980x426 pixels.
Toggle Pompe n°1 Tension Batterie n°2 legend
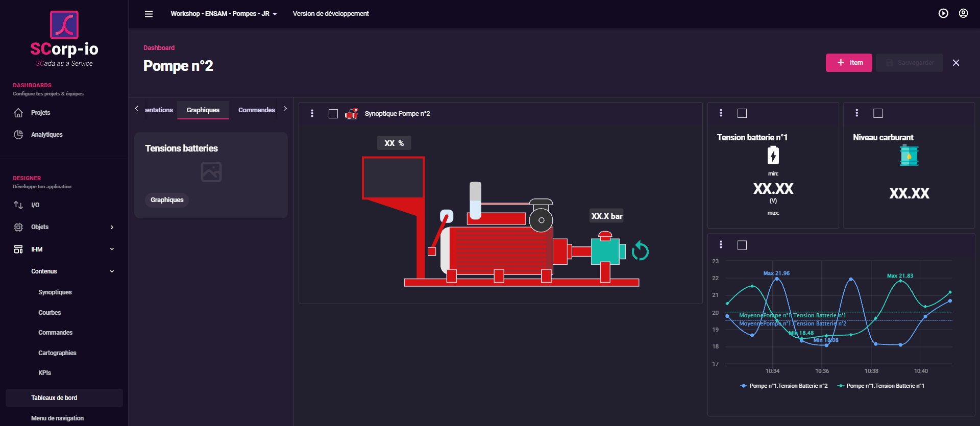pos(783,386)
